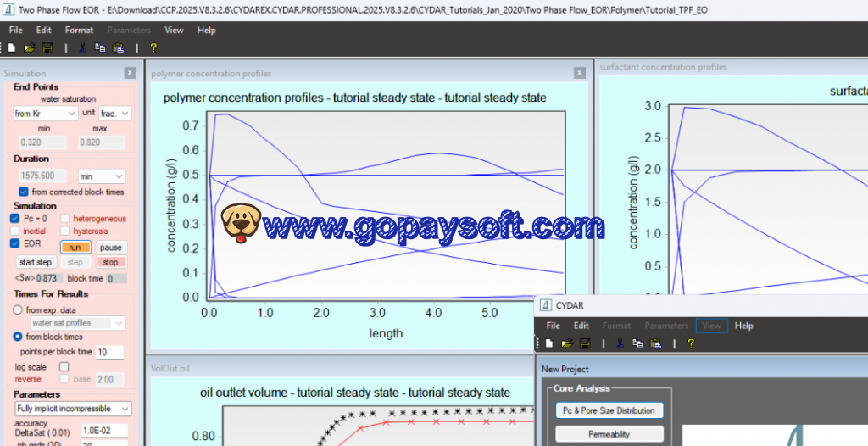Screen dimensions: 868x446
Task: Click the pause simulation button
Action: tap(111, 248)
